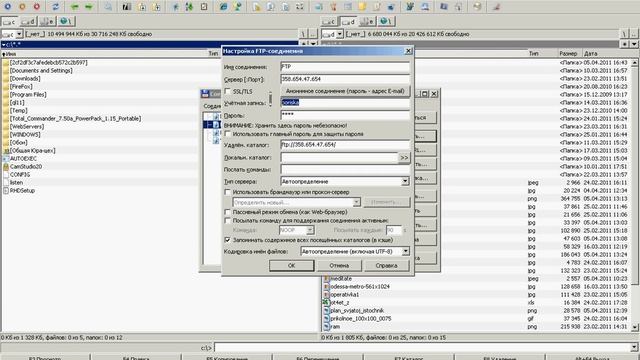Select CamStudio20 file in left panel
Image resolution: width=640 pixels, height=360 pixels.
coord(26,167)
